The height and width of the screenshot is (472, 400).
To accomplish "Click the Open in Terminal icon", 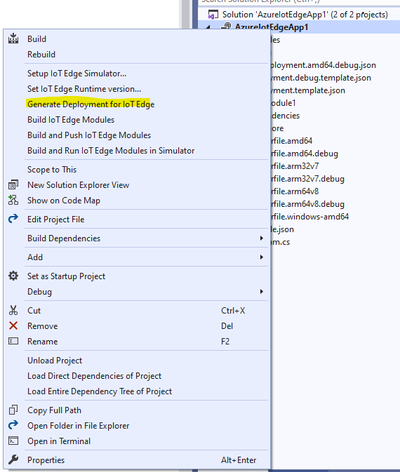I will click(13, 441).
